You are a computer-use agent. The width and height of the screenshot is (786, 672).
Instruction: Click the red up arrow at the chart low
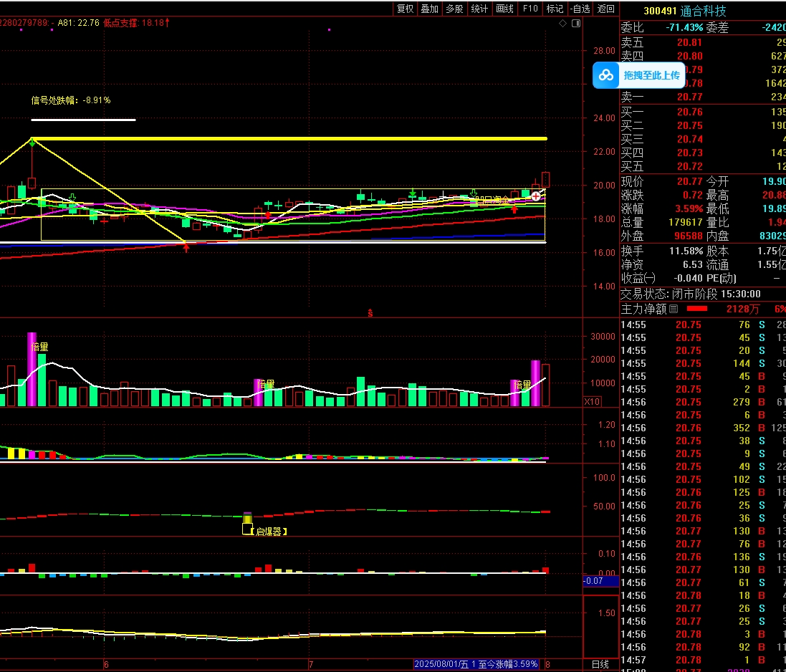(186, 247)
